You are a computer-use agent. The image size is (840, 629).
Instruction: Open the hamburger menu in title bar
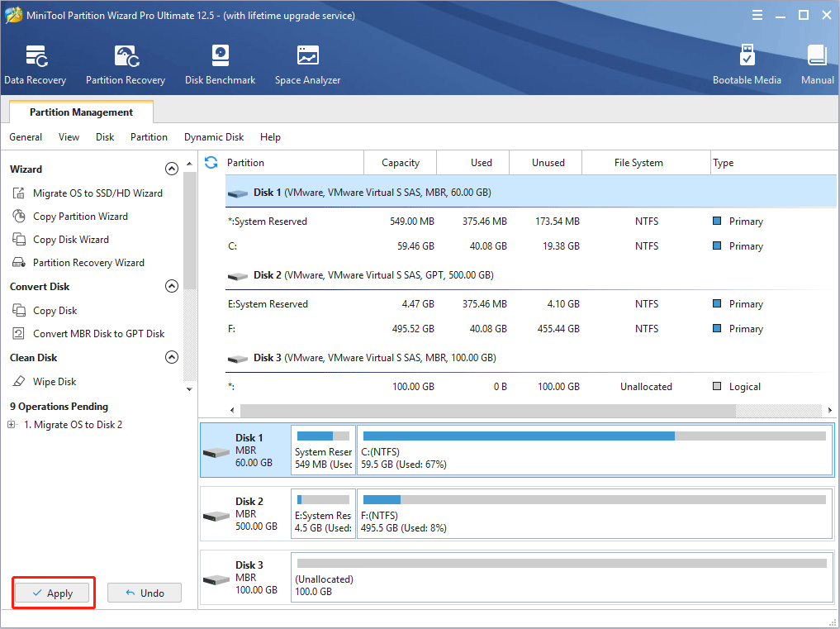click(x=757, y=14)
